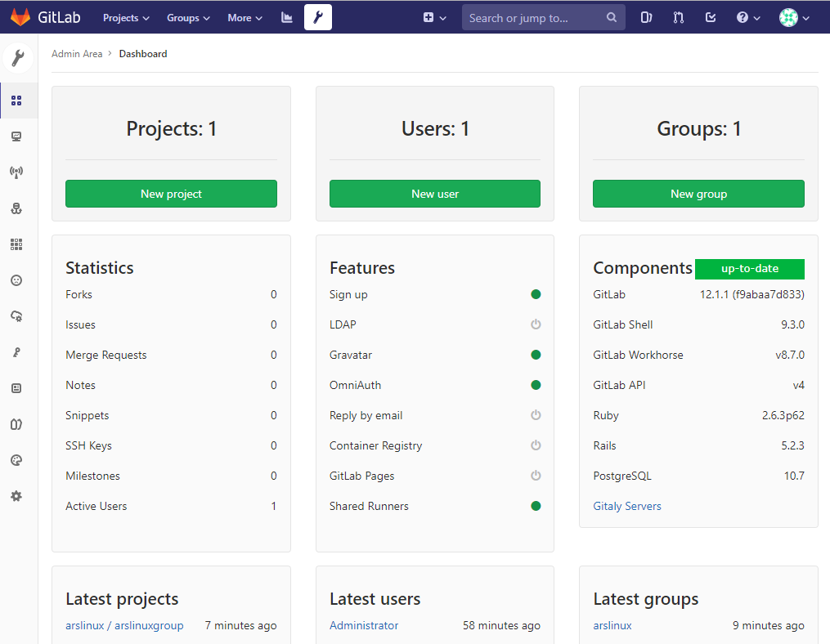Open the Issues icon in navbar
Viewport: 830px width, 644px height.
(x=646, y=18)
